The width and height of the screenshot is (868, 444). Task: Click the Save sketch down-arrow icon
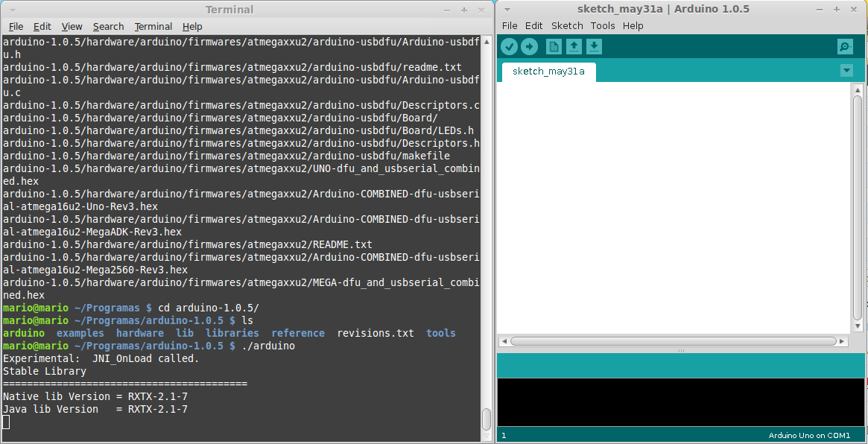[x=594, y=47]
